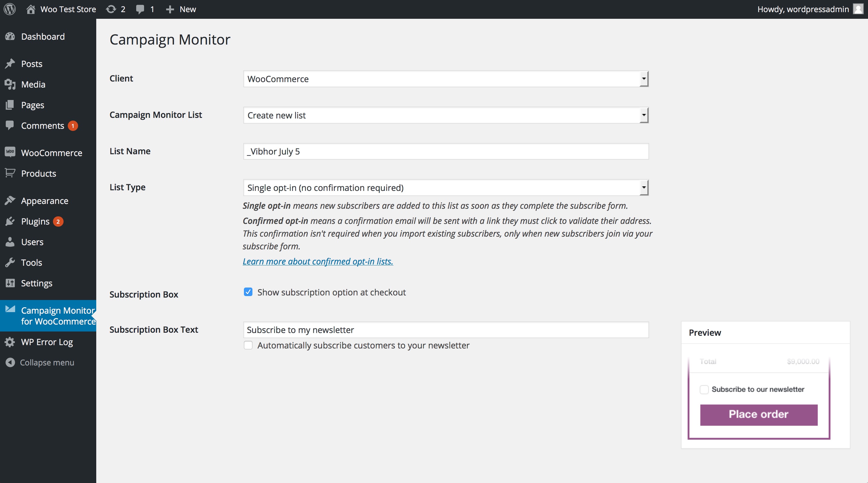Expand the Campaign Monitor List dropdown
This screenshot has width=868, height=483.
pos(446,115)
